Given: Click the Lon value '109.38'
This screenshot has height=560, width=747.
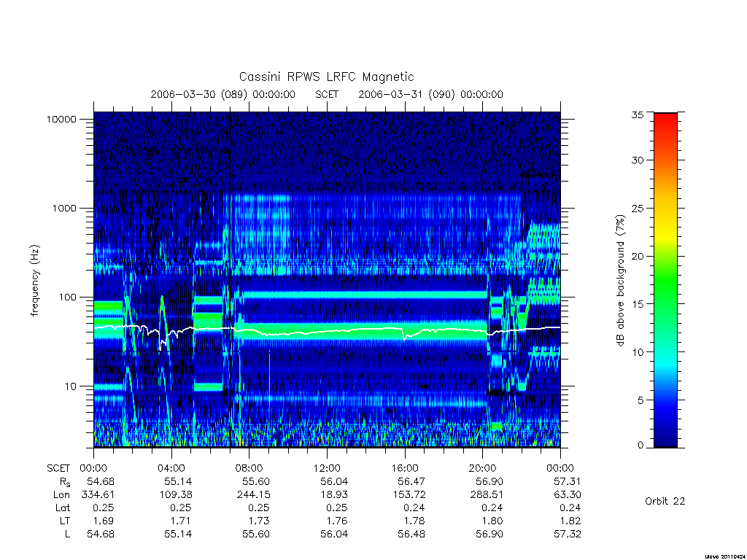Looking at the screenshot, I should tap(175, 495).
